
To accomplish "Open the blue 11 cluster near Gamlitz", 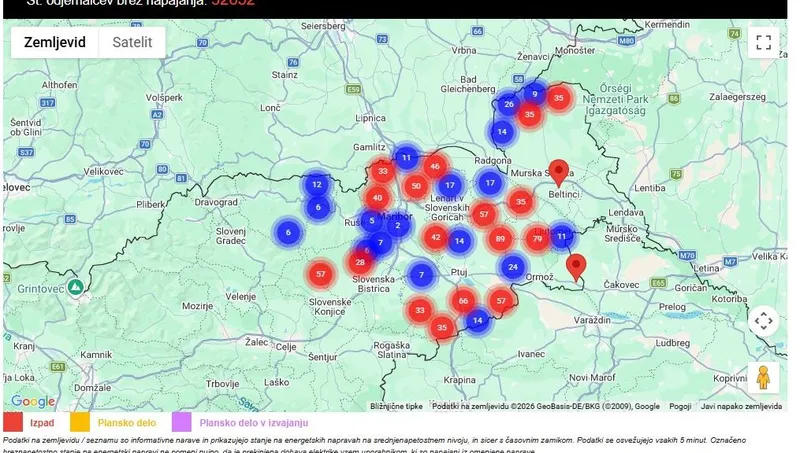I will click(406, 157).
